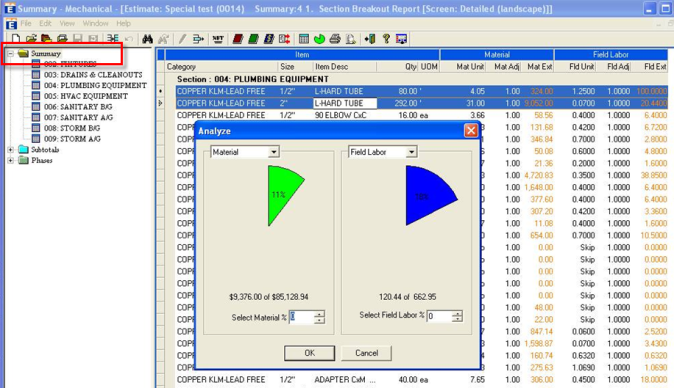Open the Field Labor dropdown
This screenshot has width=674, height=388.
(411, 152)
